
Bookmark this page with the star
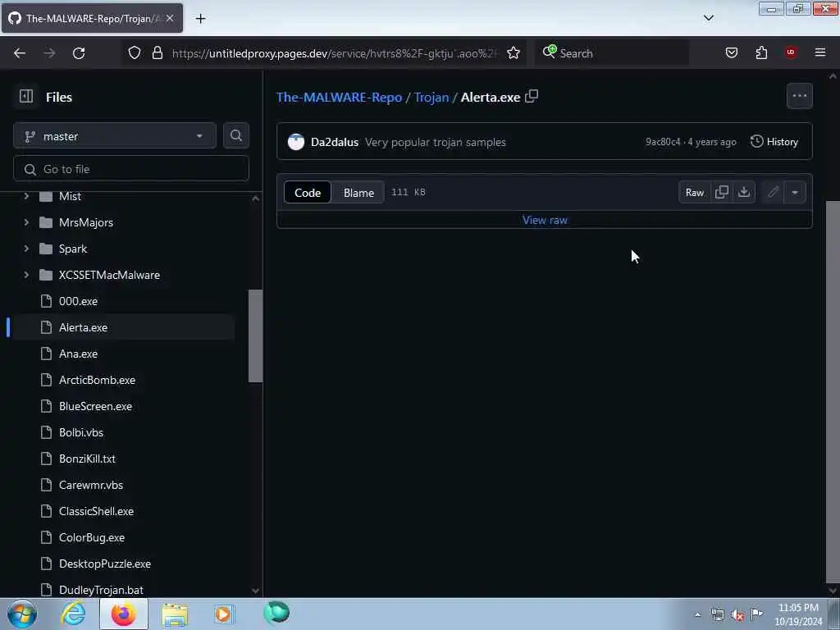click(x=514, y=53)
